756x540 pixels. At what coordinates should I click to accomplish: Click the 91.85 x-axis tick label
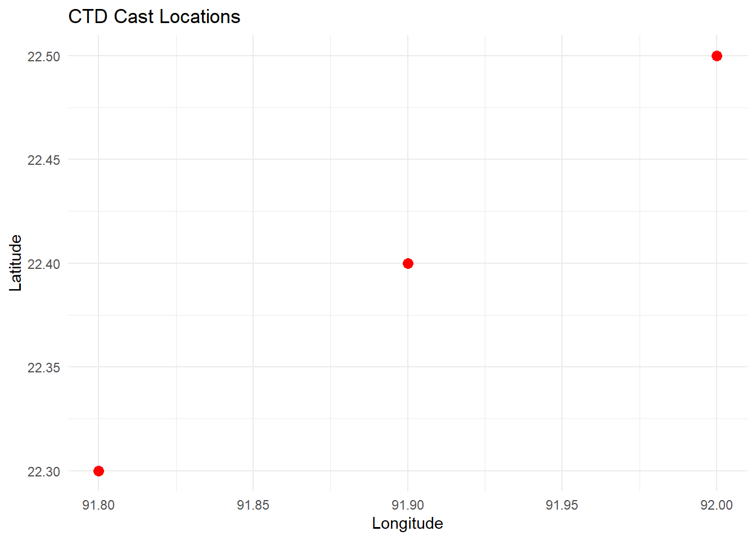click(x=253, y=505)
